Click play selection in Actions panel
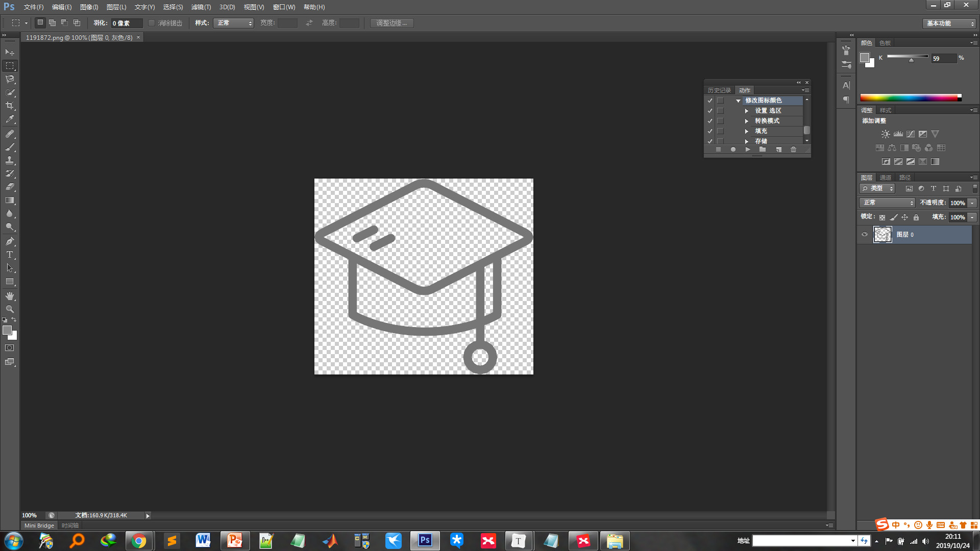980x551 pixels. click(x=748, y=149)
